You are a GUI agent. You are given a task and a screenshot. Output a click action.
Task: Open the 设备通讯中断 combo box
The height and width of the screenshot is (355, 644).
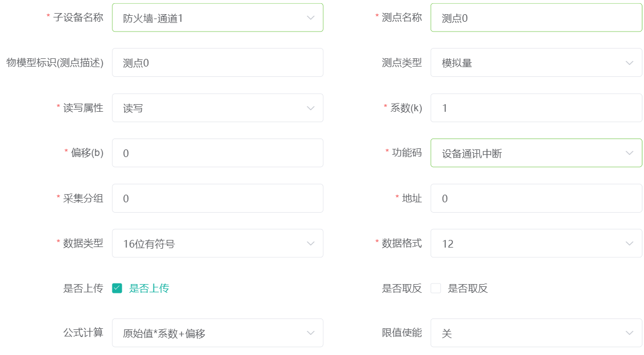point(536,153)
